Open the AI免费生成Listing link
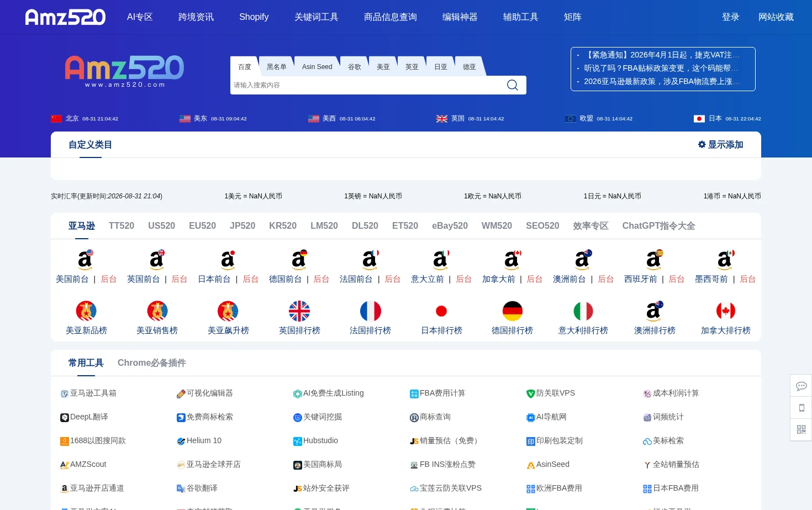The height and width of the screenshot is (510, 812). click(x=329, y=393)
